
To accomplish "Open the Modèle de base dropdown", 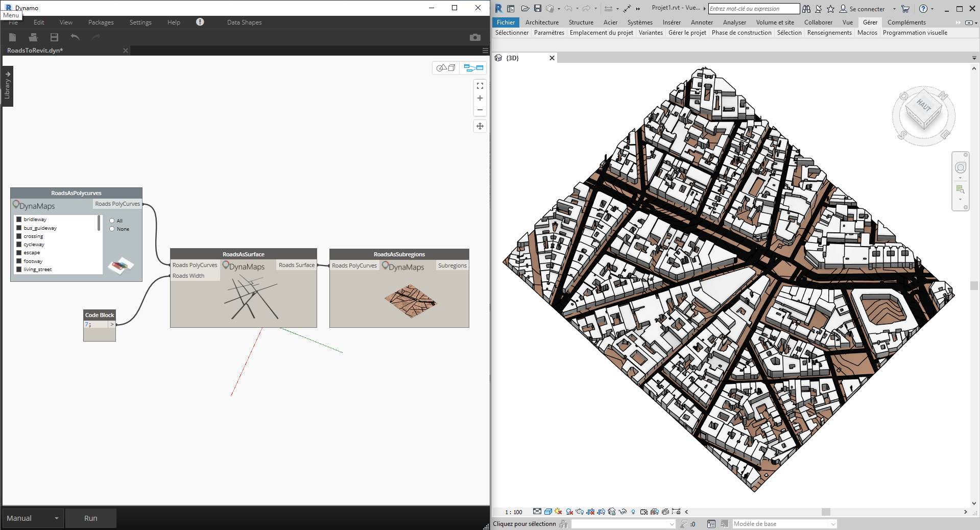I will point(833,524).
